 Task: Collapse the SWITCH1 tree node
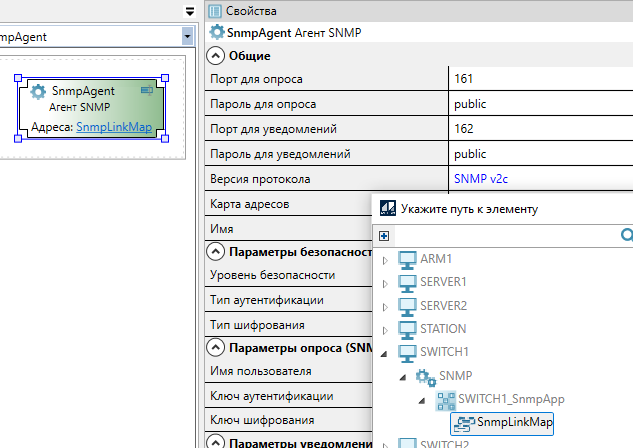pos(385,352)
